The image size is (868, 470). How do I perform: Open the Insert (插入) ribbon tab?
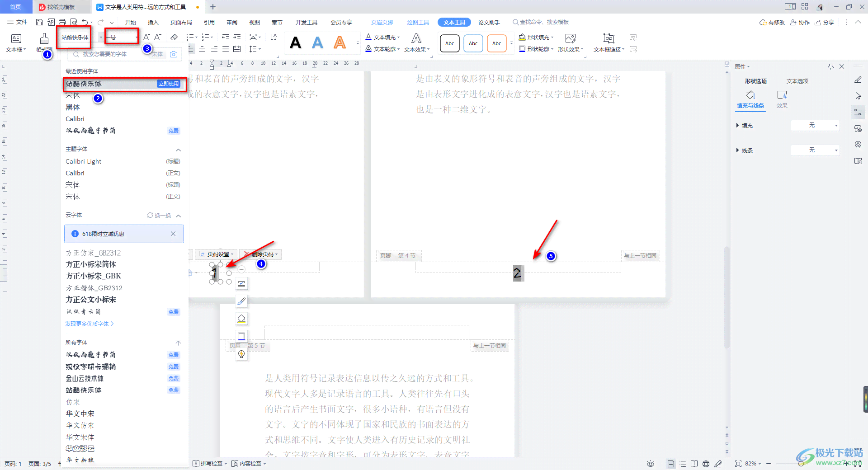coord(153,22)
